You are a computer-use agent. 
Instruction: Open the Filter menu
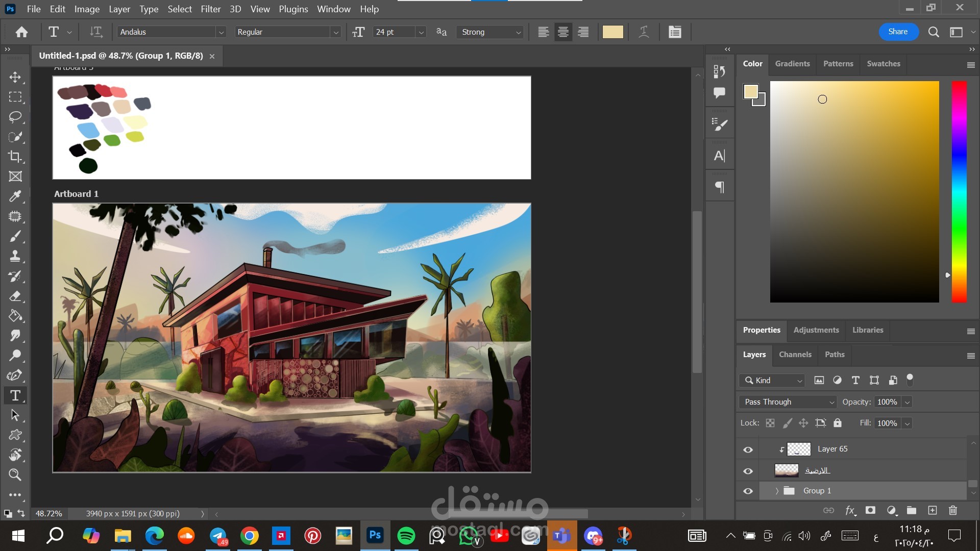(x=210, y=9)
